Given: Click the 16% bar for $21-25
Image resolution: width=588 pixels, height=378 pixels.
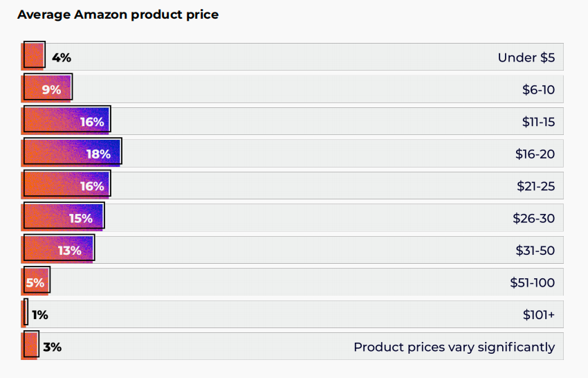Looking at the screenshot, I should coord(66,186).
